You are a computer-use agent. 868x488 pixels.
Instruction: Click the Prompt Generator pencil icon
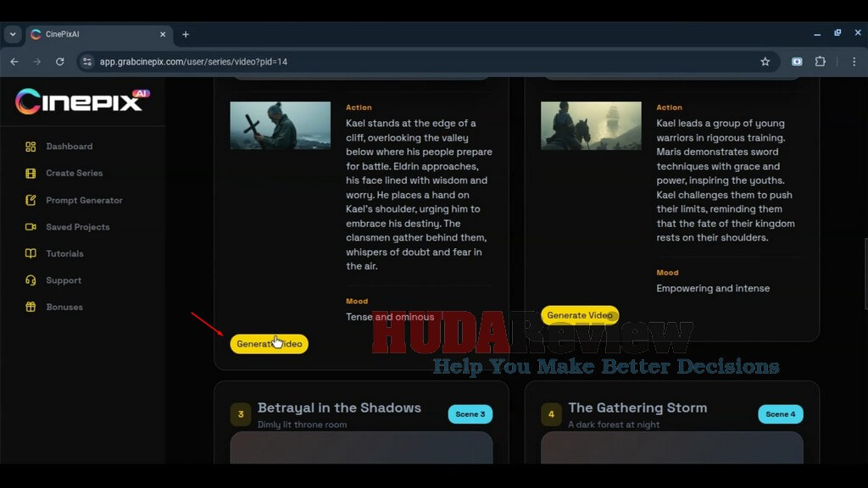coord(31,200)
